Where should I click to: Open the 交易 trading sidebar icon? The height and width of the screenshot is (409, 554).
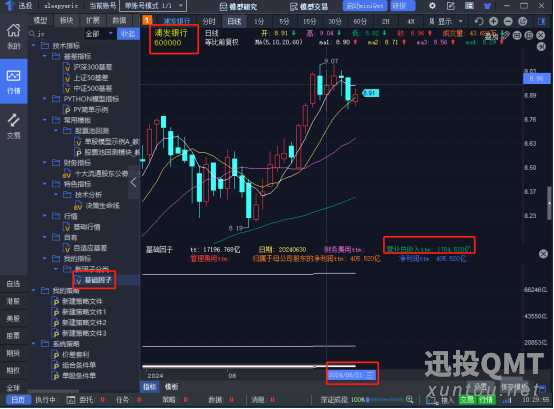point(13,126)
